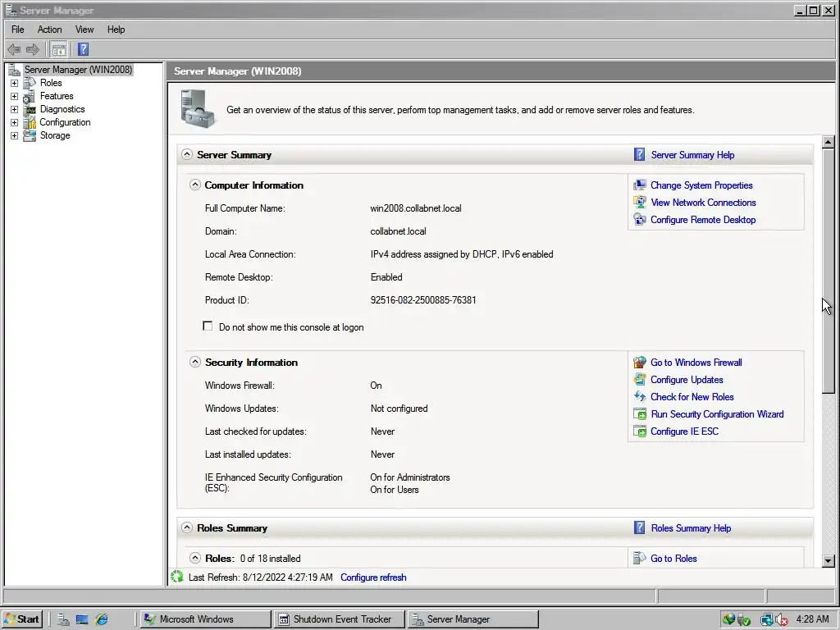Click the 4:28 AM taskbar clock
Screen dimensions: 840x630
click(x=812, y=619)
